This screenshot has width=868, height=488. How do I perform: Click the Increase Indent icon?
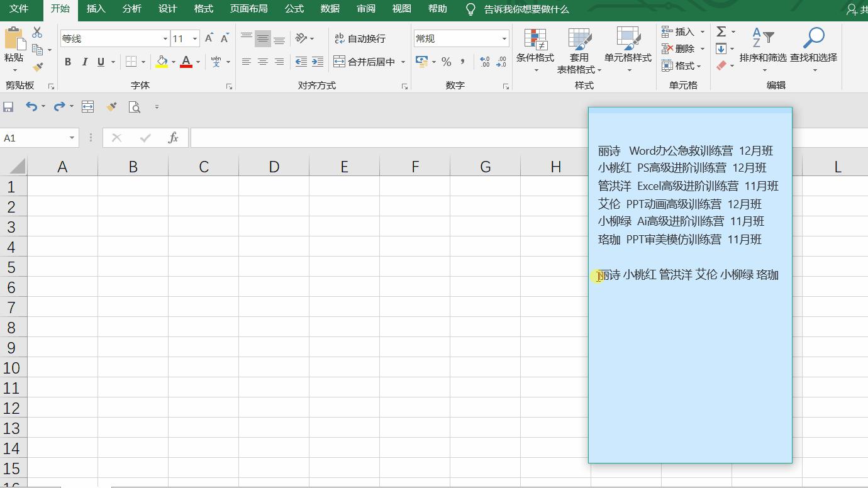click(x=318, y=62)
